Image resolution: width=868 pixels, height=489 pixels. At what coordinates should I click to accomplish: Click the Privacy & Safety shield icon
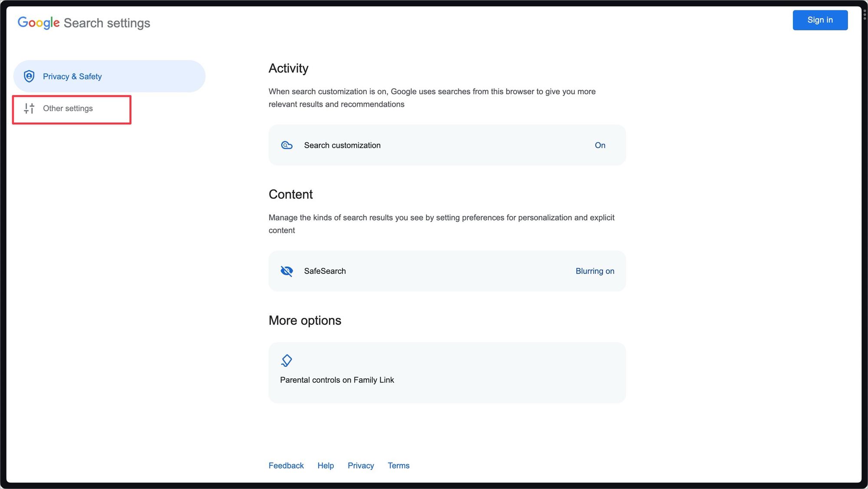point(29,76)
